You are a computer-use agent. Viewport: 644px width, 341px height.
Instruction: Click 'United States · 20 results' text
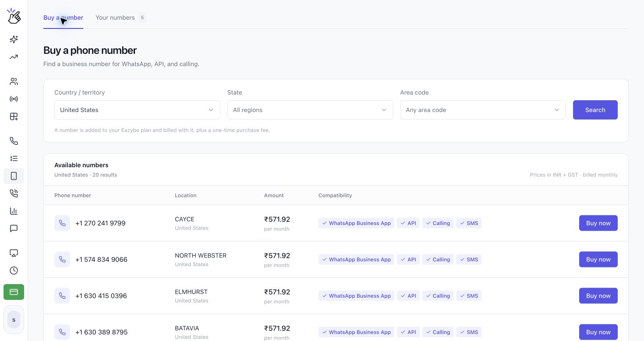[85, 175]
